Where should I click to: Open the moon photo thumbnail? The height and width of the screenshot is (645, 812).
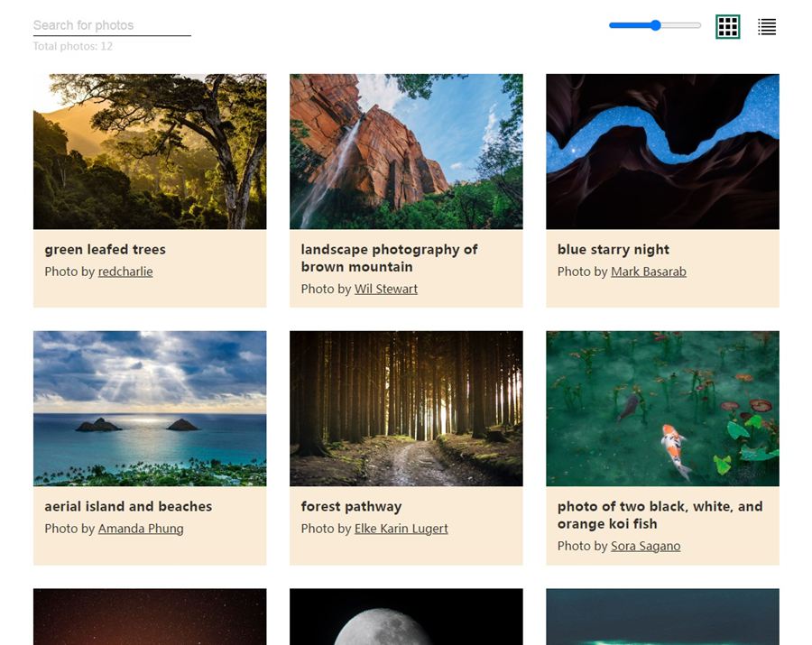(406, 618)
